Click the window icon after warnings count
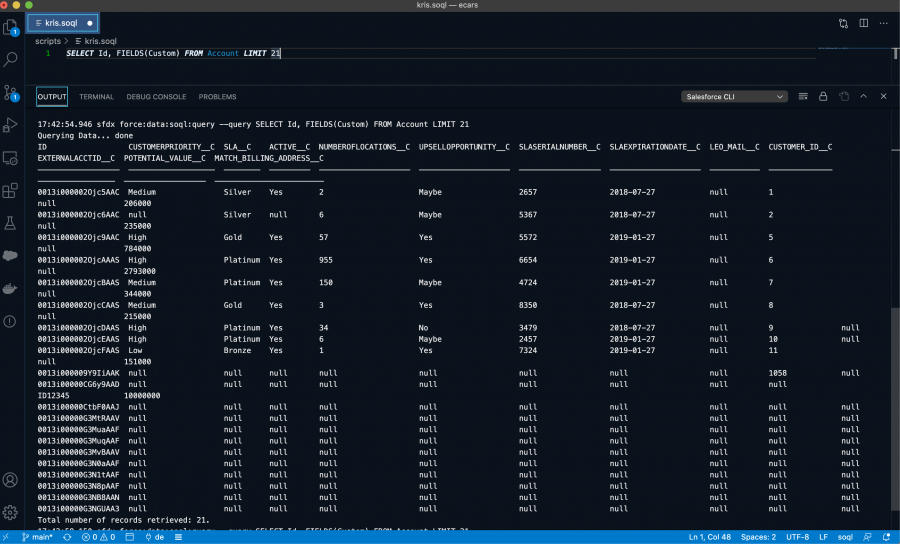Viewport: 900px width, 544px height. point(130,537)
